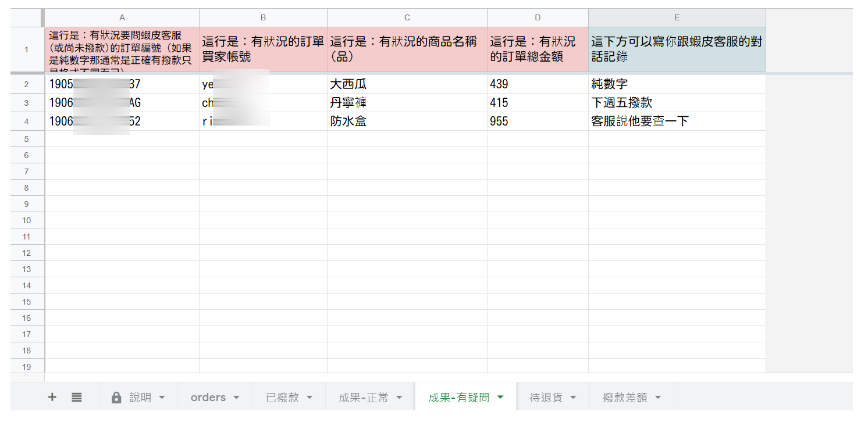Click the add sheet plus icon
The image size is (868, 422).
(x=52, y=397)
